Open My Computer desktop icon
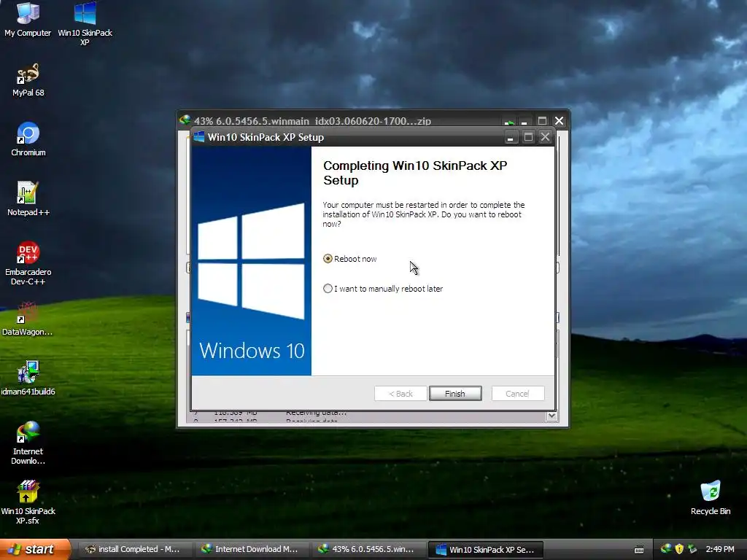 pyautogui.click(x=28, y=20)
